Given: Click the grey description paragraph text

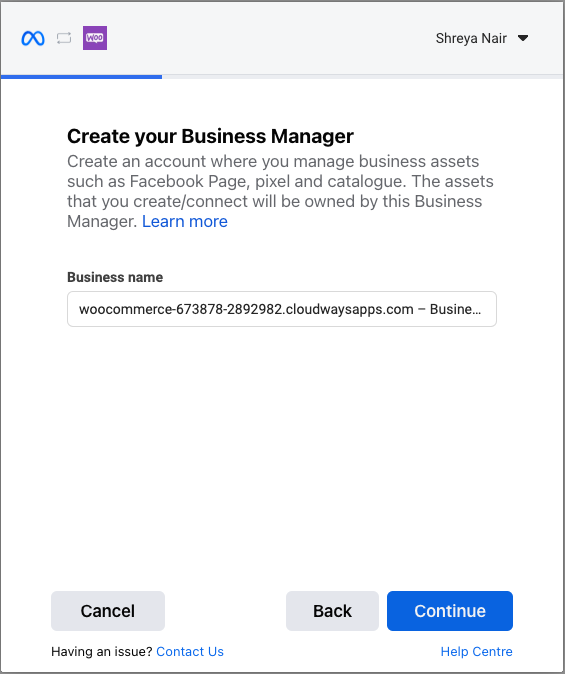Looking at the screenshot, I should [x=280, y=191].
